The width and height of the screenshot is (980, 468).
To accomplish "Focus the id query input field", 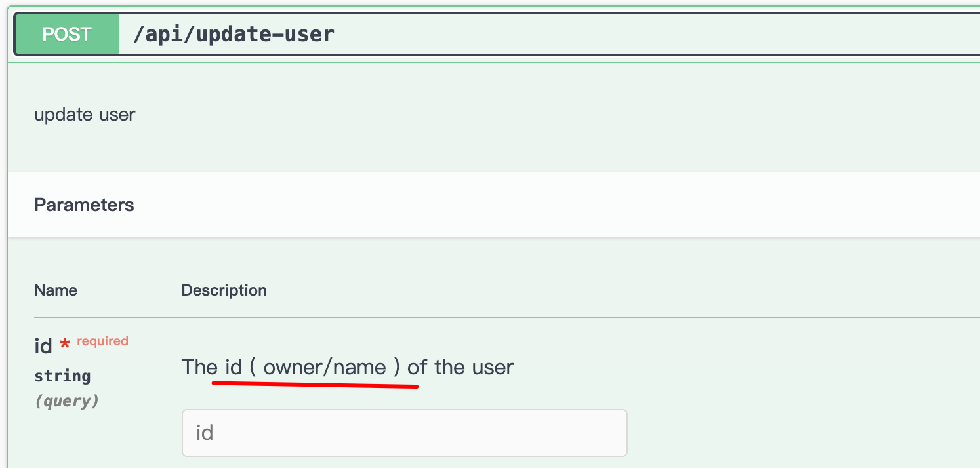I will tap(404, 433).
